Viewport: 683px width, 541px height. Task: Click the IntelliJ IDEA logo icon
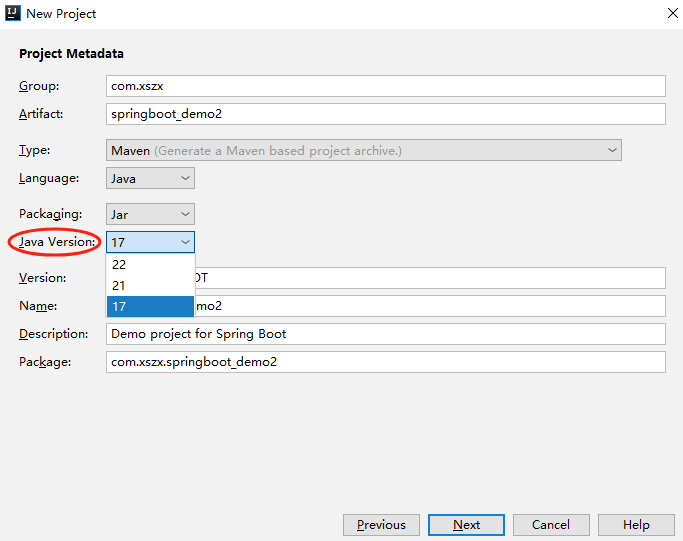[12, 13]
